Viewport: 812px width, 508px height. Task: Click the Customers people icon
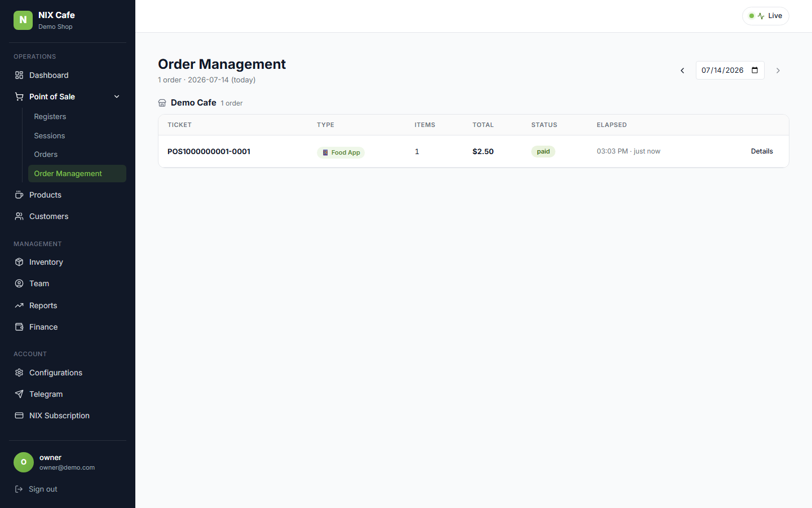[19, 216]
